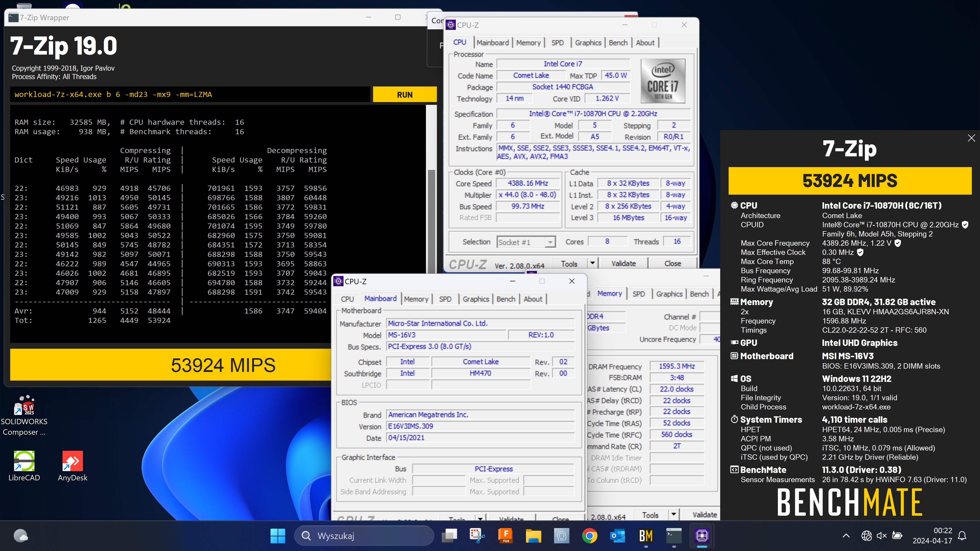Click the Wyszukaj taskbar search box

tap(364, 536)
